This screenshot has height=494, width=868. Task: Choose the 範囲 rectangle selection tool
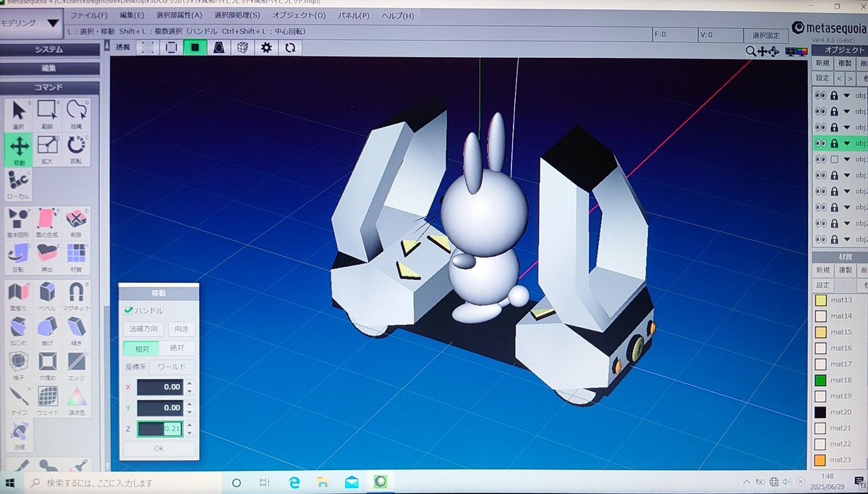point(48,114)
